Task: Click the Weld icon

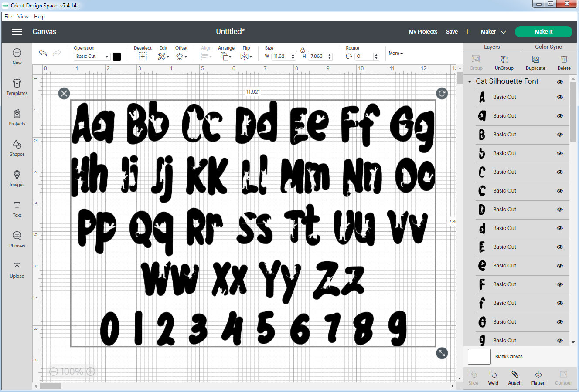Action: coord(493,377)
